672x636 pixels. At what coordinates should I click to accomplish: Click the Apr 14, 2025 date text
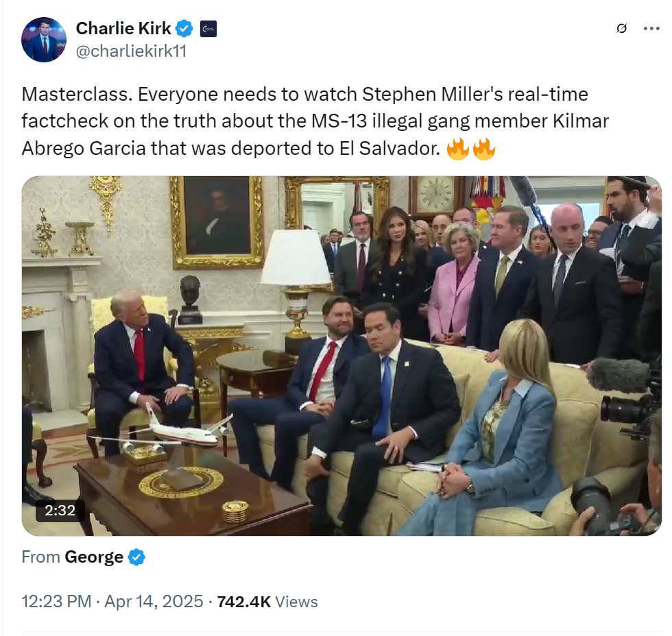point(154,601)
